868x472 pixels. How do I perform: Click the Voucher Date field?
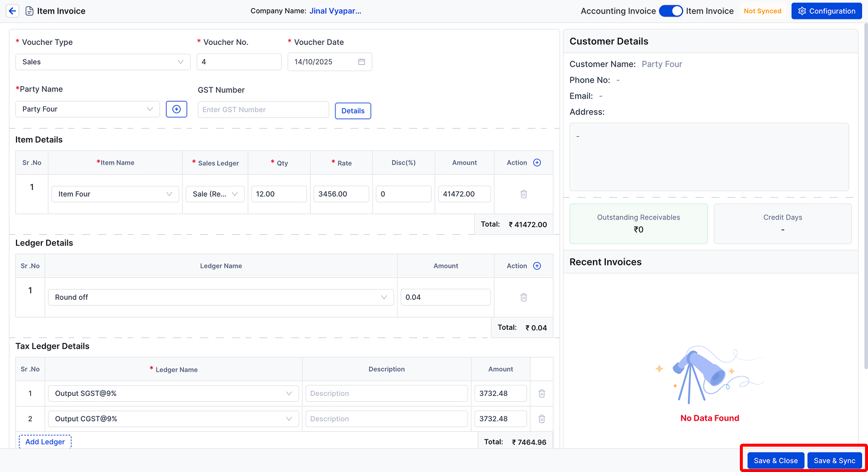(329, 62)
